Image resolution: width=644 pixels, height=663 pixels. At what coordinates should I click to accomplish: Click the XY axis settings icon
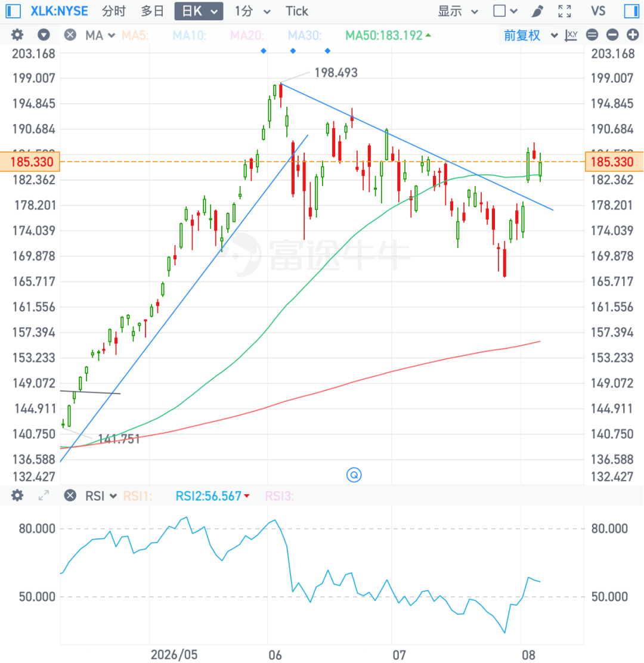571,35
